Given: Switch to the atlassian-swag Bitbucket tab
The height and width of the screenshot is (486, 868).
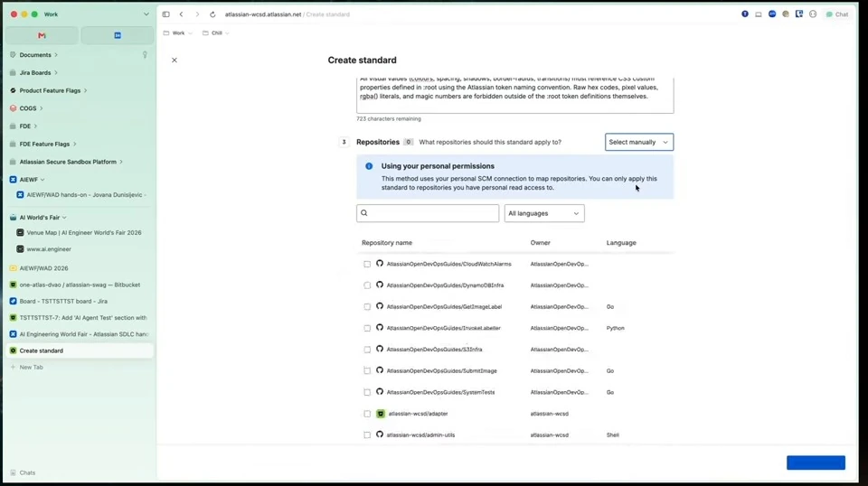Looking at the screenshot, I should tap(80, 285).
